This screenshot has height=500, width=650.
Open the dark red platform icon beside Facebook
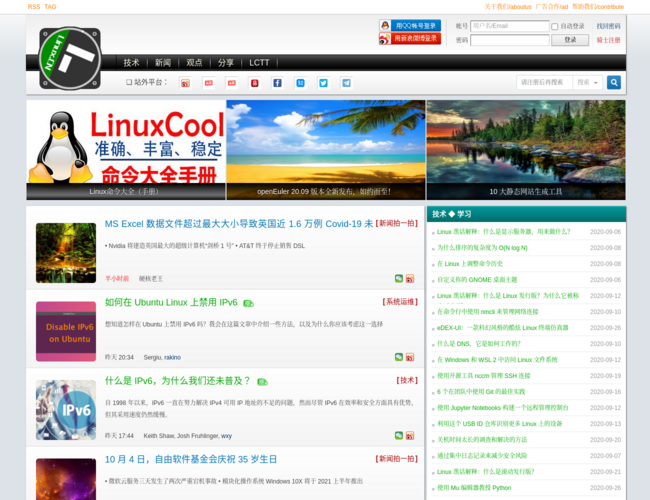pos(255,83)
